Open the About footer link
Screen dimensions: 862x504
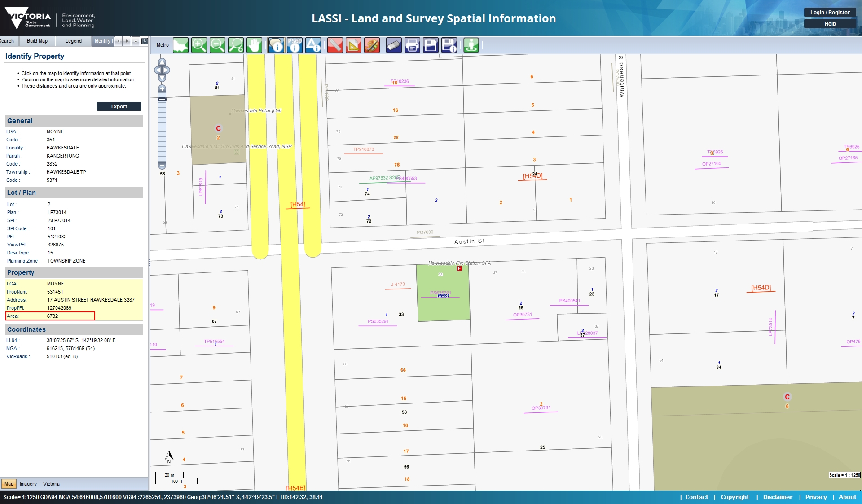point(847,497)
